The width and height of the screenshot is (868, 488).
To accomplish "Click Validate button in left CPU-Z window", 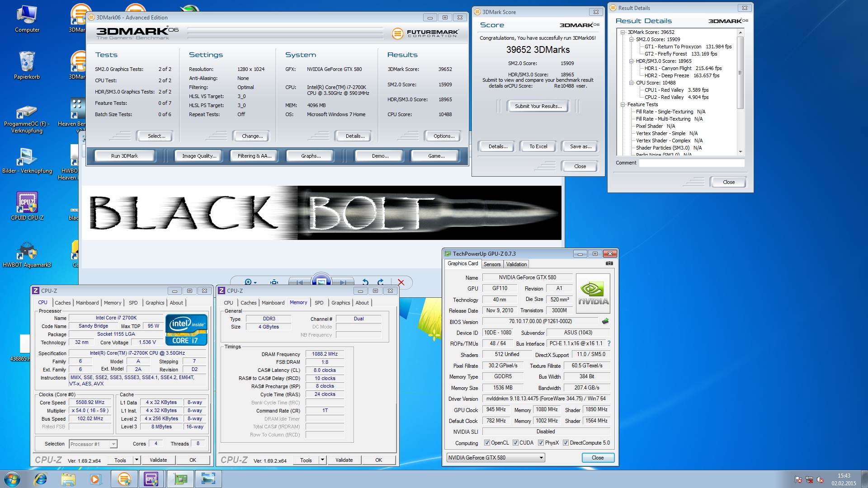I will coord(158,460).
